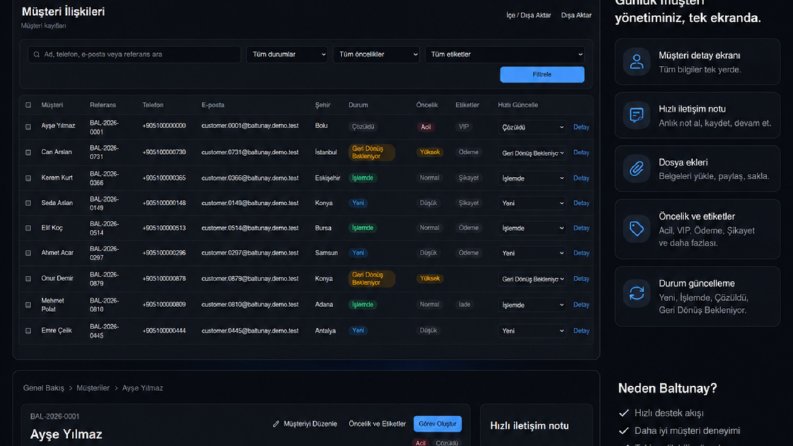Click email customer.0366@baltunay.demo.test
Image resolution: width=793 pixels, height=446 pixels.
250,178
